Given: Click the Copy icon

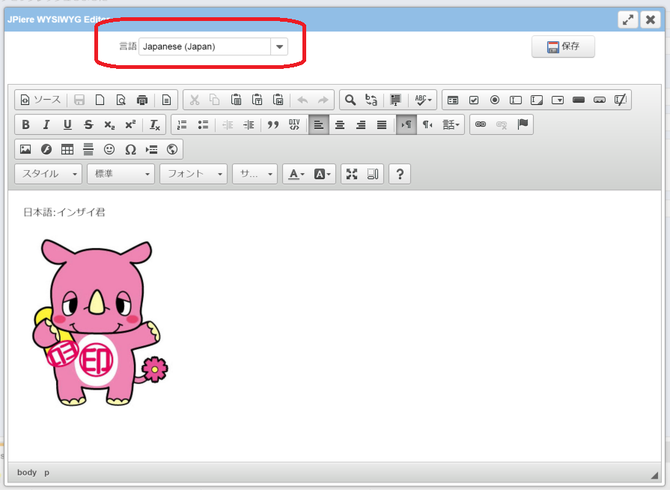Looking at the screenshot, I should [215, 100].
